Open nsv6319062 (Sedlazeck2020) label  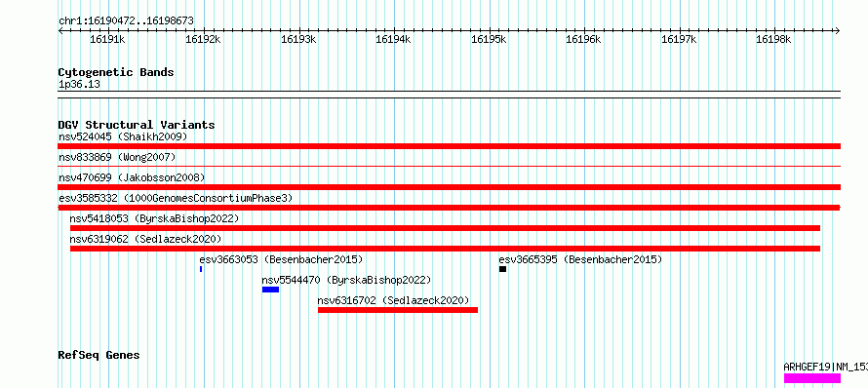(x=145, y=239)
